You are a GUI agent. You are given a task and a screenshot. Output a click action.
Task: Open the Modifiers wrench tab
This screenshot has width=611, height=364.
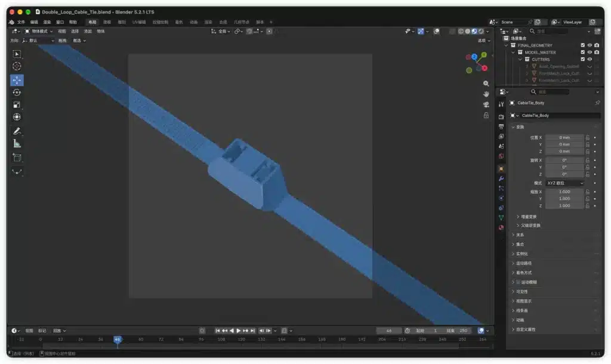tap(501, 178)
